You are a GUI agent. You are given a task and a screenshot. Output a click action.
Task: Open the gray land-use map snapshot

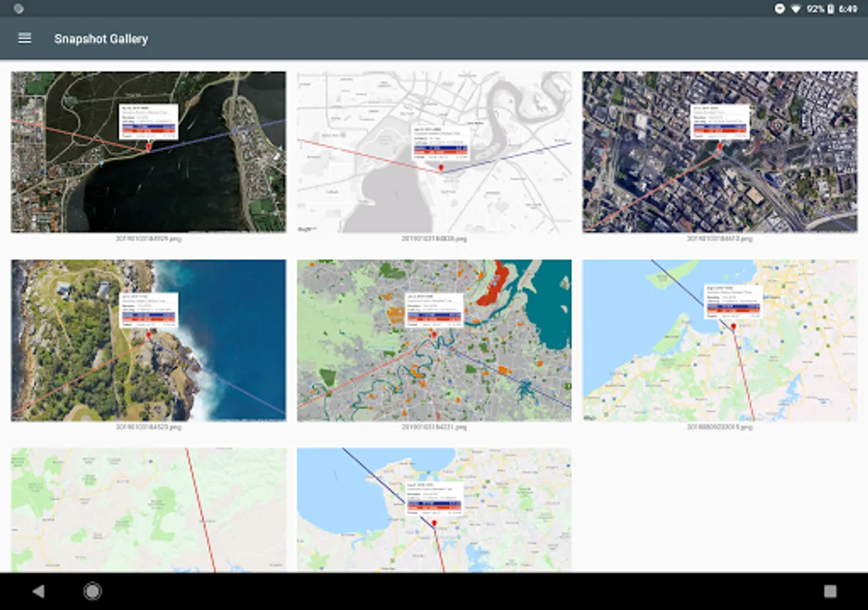pyautogui.click(x=434, y=340)
